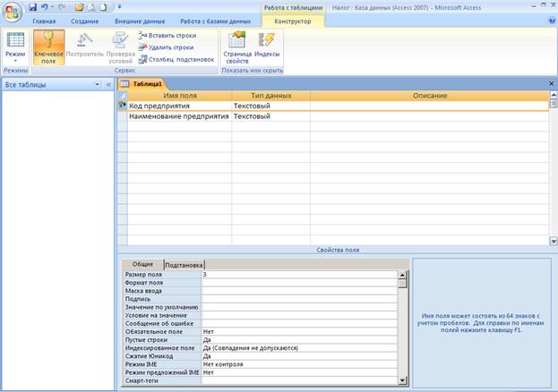This screenshot has width=558, height=392.
Task: Select the Код предприятия row selector with key
Action: pos(123,106)
